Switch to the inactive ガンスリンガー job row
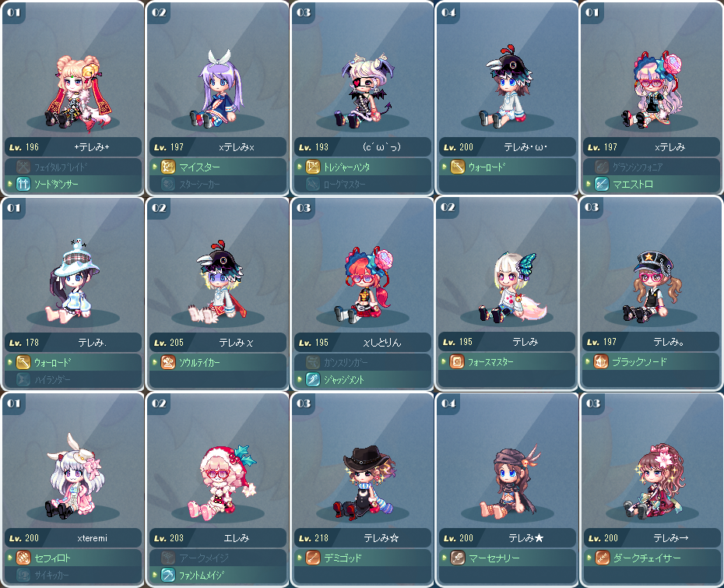This screenshot has width=724, height=588. pos(363,362)
